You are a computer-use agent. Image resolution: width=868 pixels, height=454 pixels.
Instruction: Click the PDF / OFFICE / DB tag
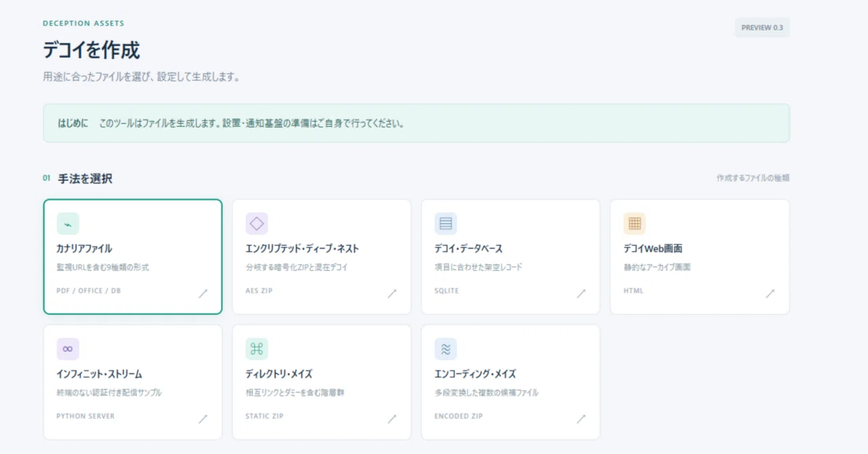pos(89,291)
